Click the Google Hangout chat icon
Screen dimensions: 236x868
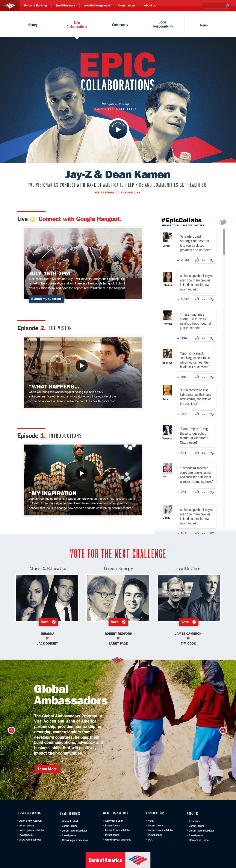point(33,219)
